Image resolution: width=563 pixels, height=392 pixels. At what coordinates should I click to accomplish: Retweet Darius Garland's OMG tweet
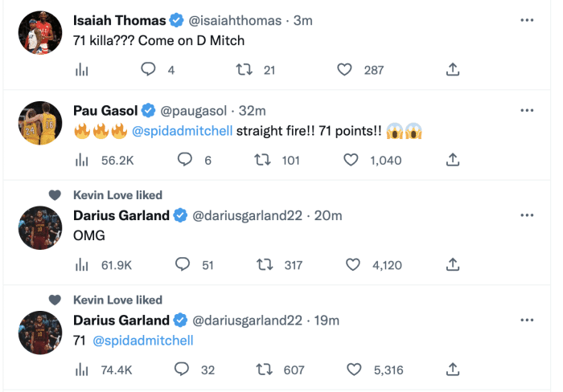pos(264,264)
